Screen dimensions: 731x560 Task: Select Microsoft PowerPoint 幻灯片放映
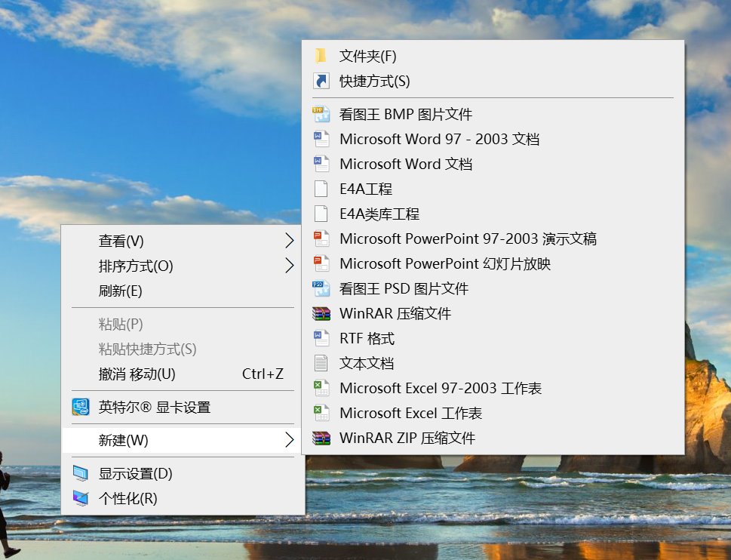(493, 263)
